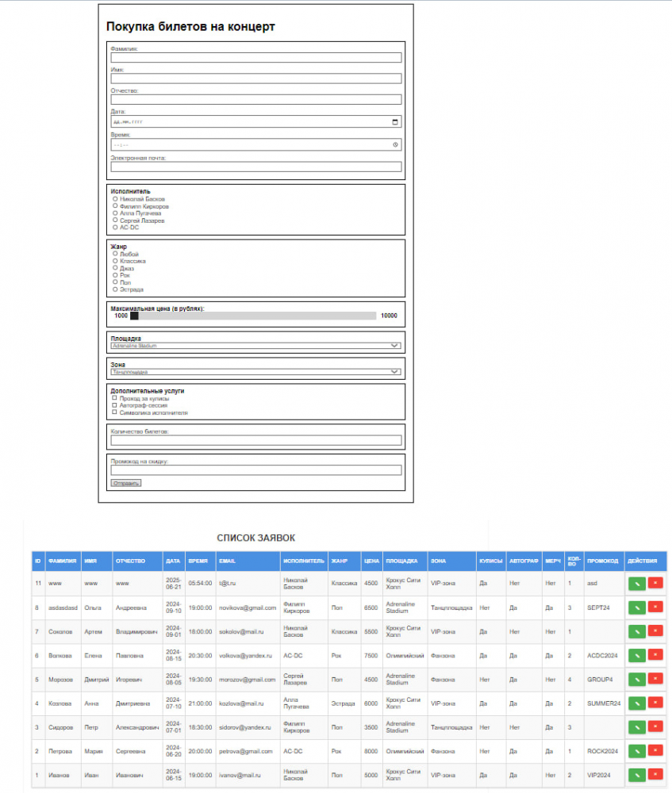This screenshot has width=672, height=793.
Task: Select AC-DC performer radio button
Action: pyautogui.click(x=115, y=227)
